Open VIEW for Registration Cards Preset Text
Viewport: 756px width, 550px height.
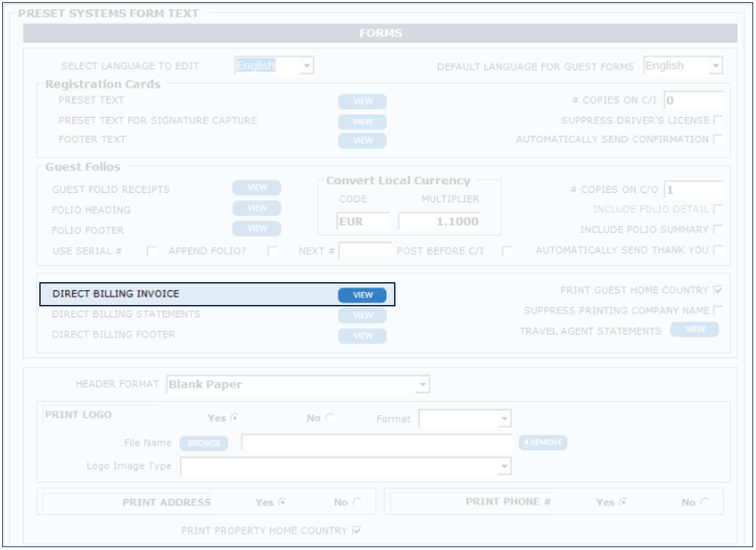362,101
